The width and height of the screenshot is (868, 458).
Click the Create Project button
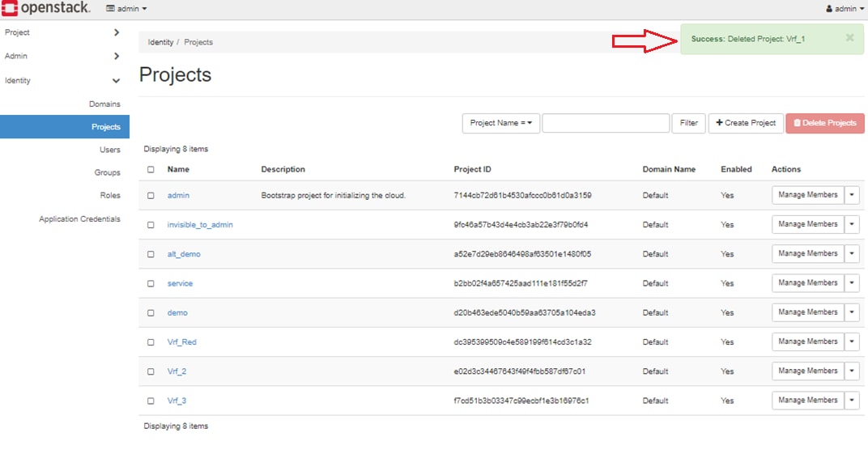tap(746, 123)
